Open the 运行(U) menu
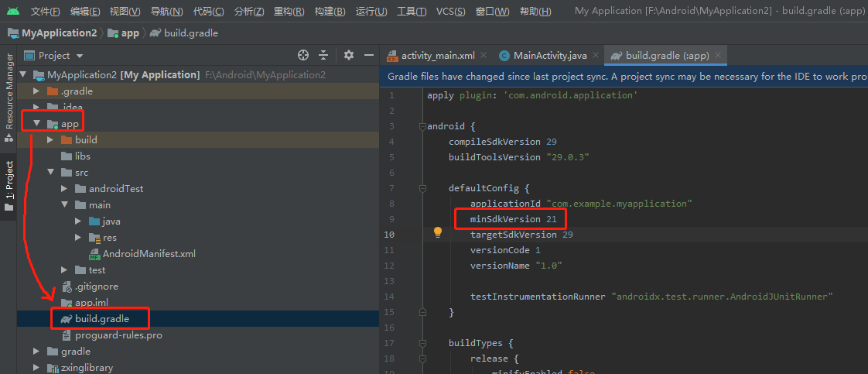Screen dimensions: 868x374 coord(371,12)
